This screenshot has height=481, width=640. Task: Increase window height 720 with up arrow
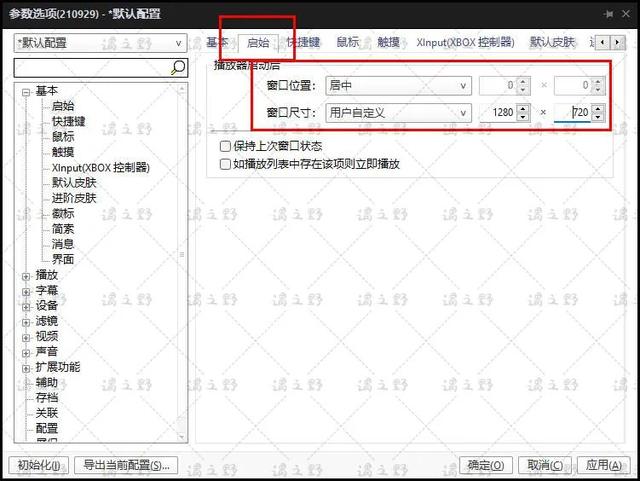point(598,108)
